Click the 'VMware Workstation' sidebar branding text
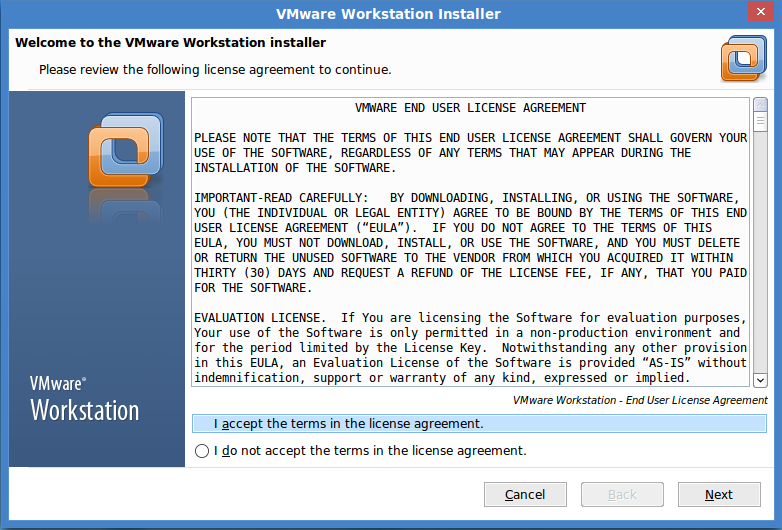 (84, 399)
